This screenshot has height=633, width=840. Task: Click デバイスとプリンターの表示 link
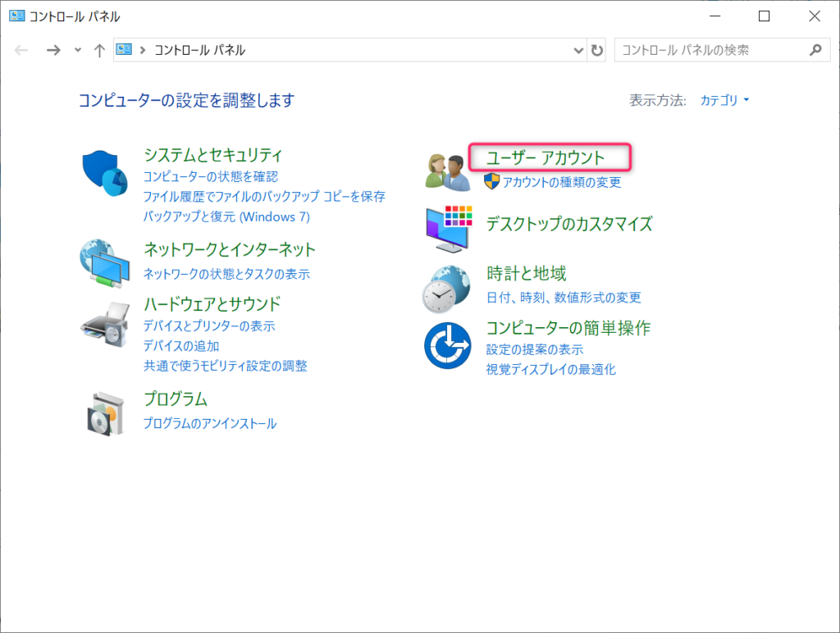click(209, 326)
